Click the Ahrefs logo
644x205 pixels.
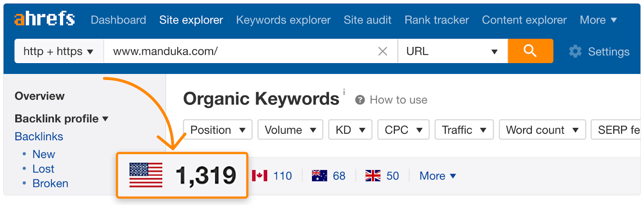coord(44,19)
